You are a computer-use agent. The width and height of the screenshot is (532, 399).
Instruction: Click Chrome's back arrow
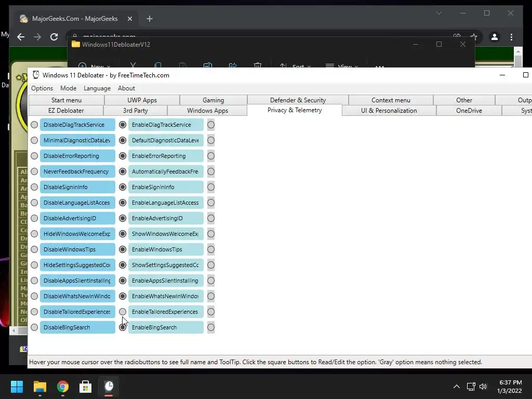click(21, 37)
